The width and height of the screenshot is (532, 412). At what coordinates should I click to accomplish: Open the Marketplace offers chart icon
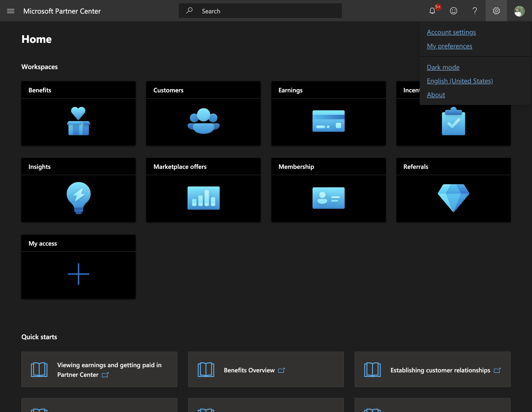[203, 198]
